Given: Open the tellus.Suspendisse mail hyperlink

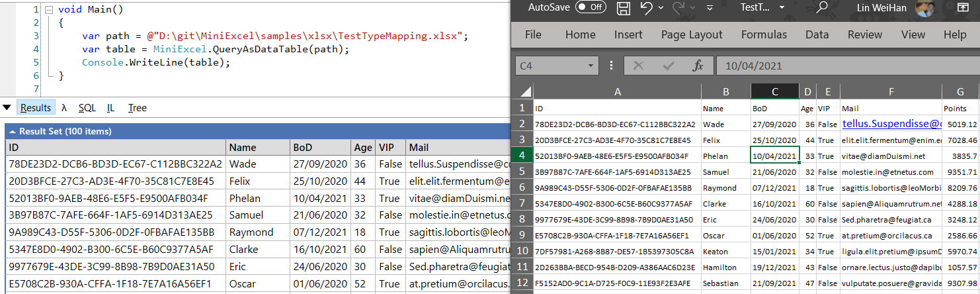Looking at the screenshot, I should click(x=891, y=123).
